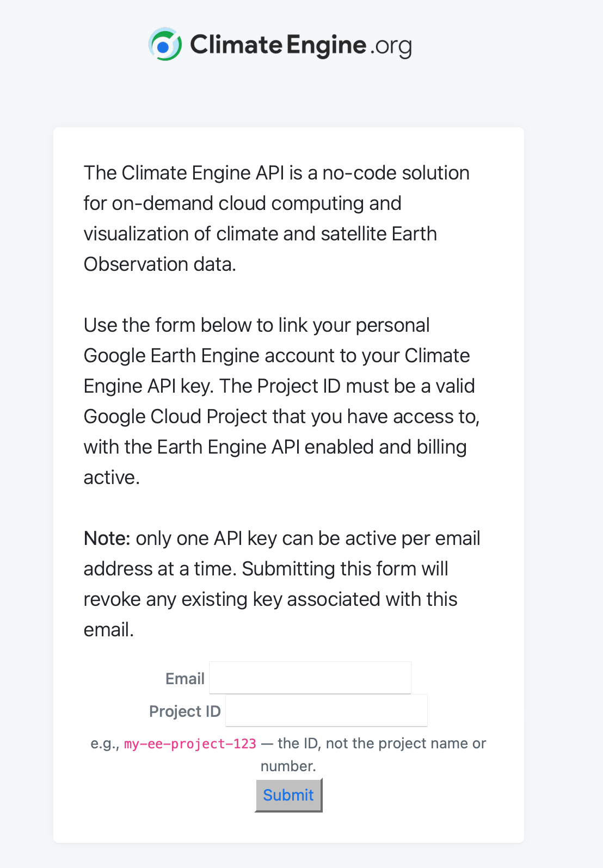Click the Climate Engine circular logo icon
Viewport: 603px width, 868px height.
click(165, 44)
